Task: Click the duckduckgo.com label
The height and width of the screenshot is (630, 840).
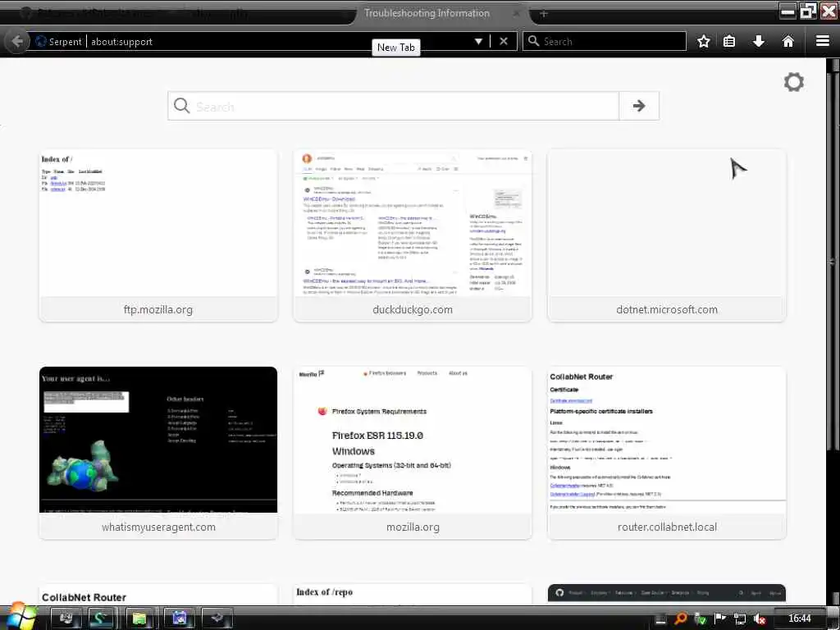Action: click(413, 309)
